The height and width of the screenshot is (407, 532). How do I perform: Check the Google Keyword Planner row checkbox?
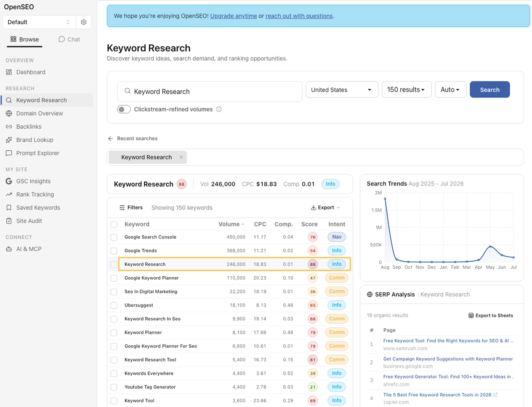tap(114, 278)
